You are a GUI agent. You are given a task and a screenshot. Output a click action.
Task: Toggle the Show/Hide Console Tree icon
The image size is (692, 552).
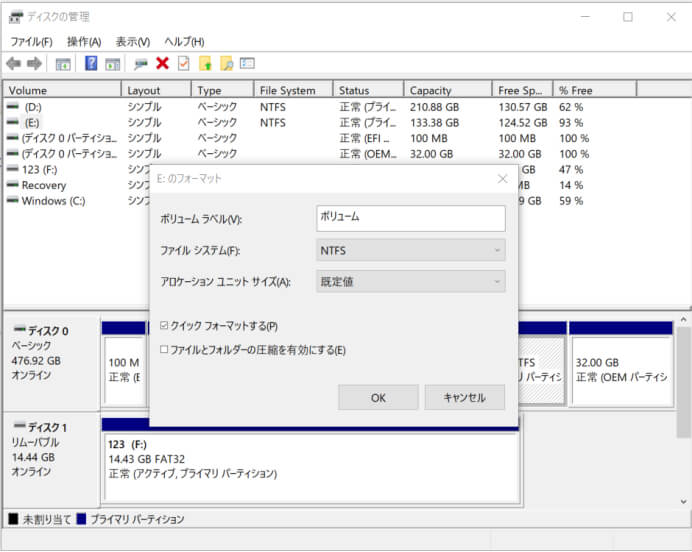[x=63, y=64]
